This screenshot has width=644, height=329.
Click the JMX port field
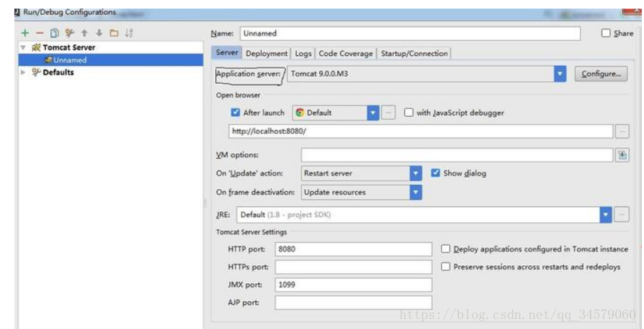pos(354,285)
